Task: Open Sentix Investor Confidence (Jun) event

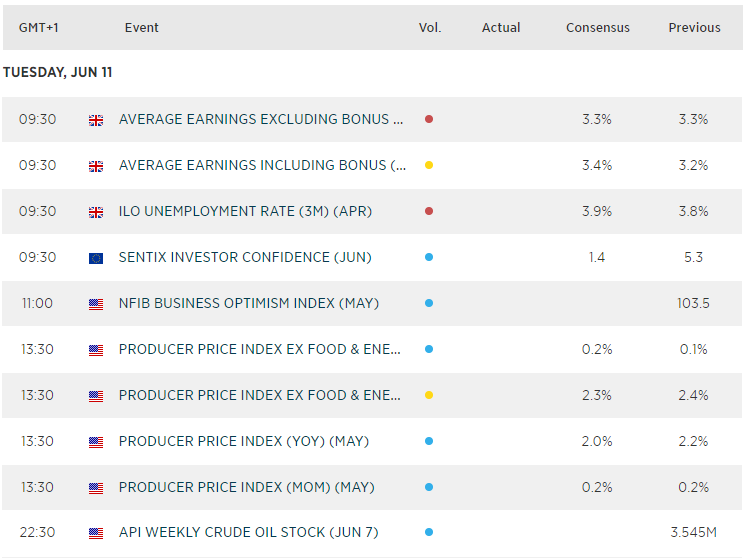Action: [x=245, y=257]
